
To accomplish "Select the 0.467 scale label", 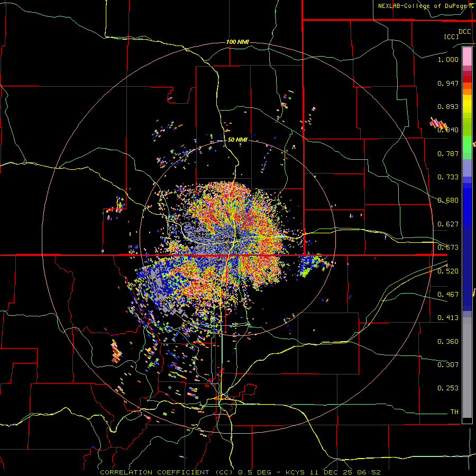I will tap(448, 295).
